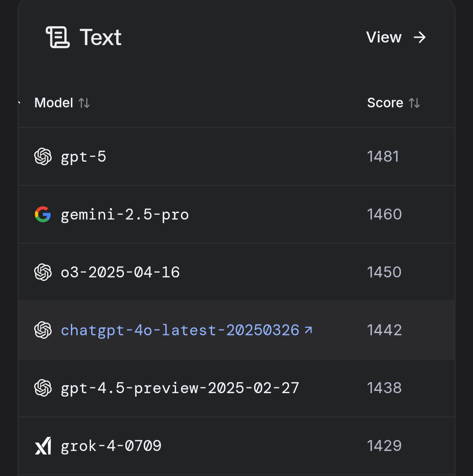Click the arrow icon next to View
The width and height of the screenshot is (473, 476).
tap(420, 38)
